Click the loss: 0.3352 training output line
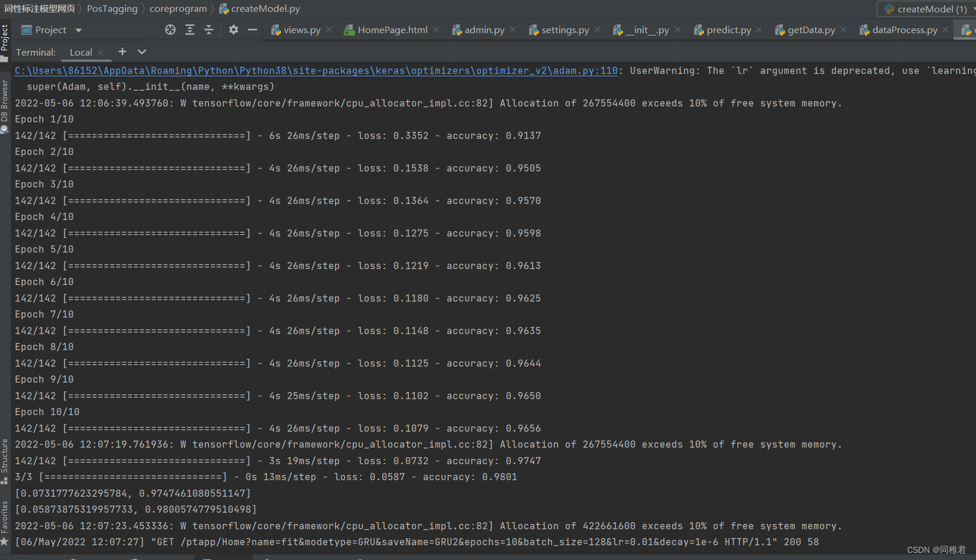The width and height of the screenshot is (976, 560). tap(278, 135)
